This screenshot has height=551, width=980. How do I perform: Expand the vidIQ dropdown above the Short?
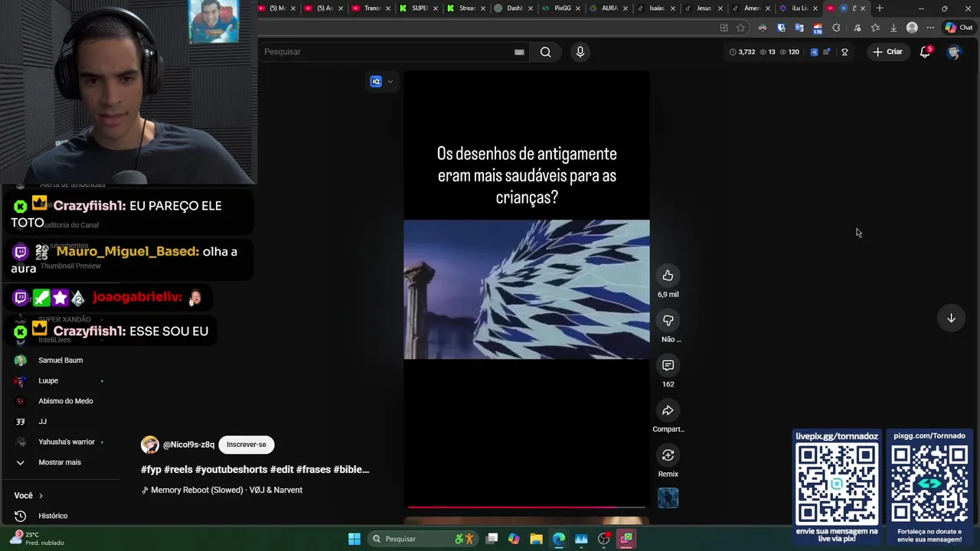tap(390, 82)
